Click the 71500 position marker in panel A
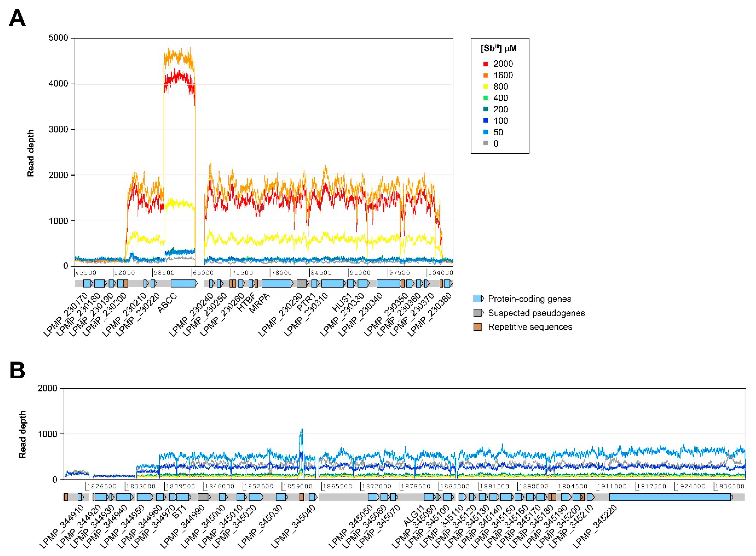Image resolution: width=756 pixels, height=556 pixels. [x=242, y=273]
